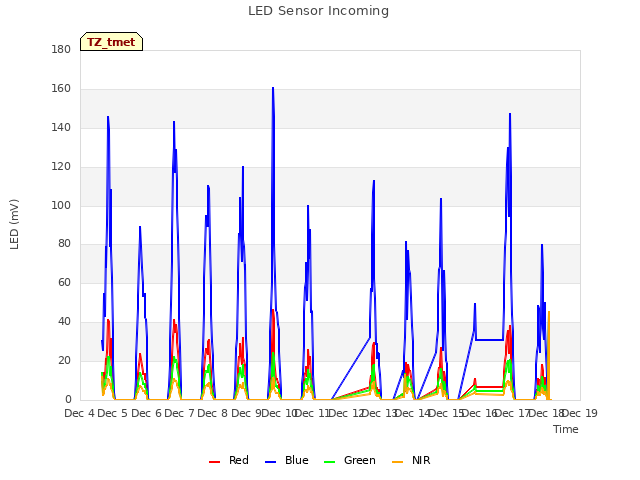Toggle the Red series legend label
The image size is (640, 480).
point(239,460)
